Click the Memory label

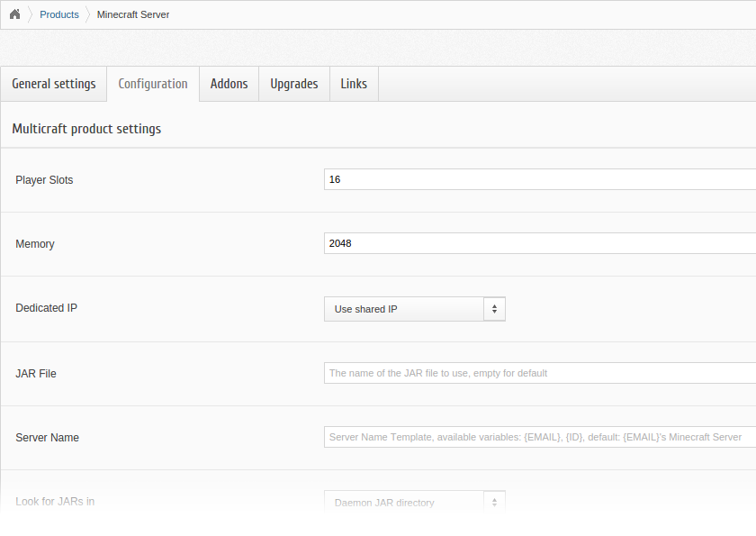(x=35, y=244)
